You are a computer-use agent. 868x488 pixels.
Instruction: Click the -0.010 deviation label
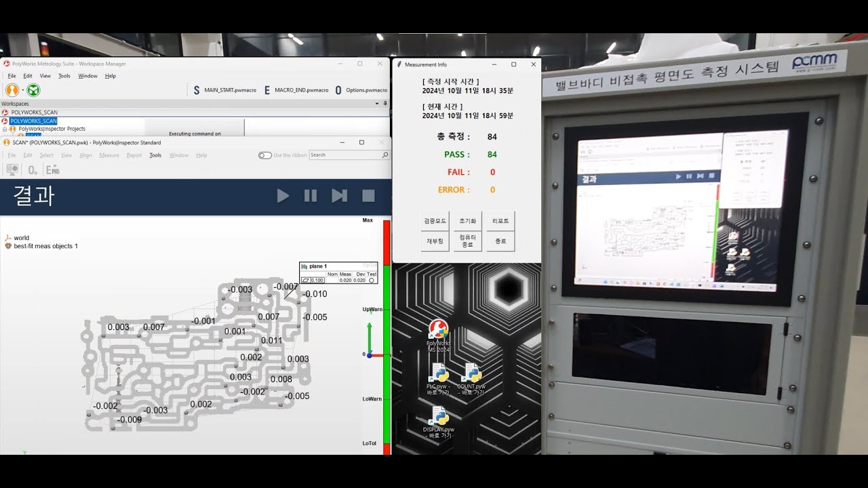(315, 294)
